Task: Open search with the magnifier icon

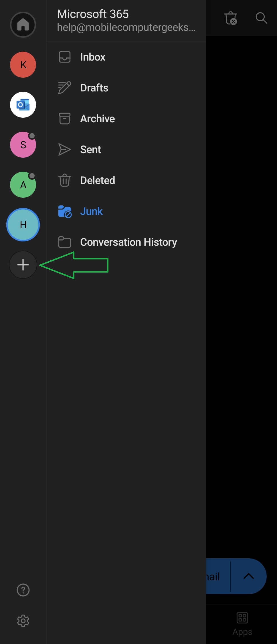Action: pos(261,18)
